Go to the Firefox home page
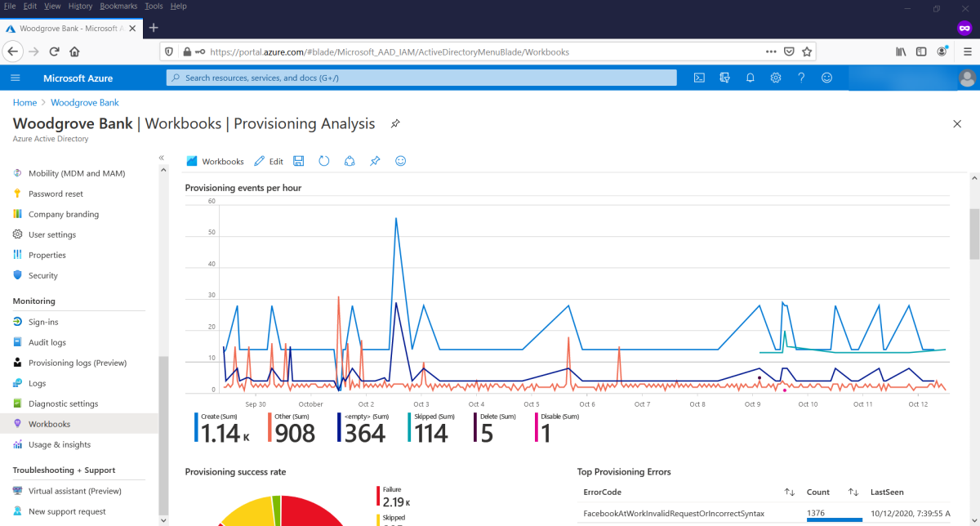Screen dimensions: 980x526 click(x=74, y=51)
